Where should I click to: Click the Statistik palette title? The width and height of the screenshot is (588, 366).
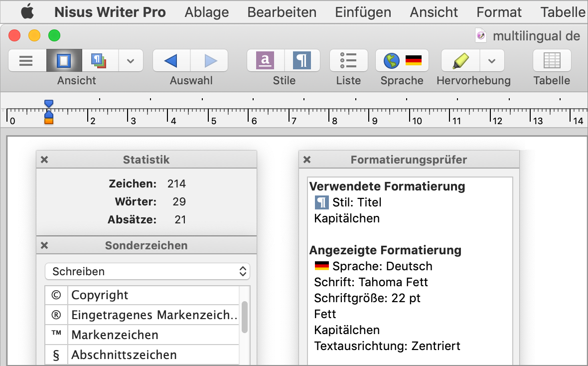click(x=146, y=160)
